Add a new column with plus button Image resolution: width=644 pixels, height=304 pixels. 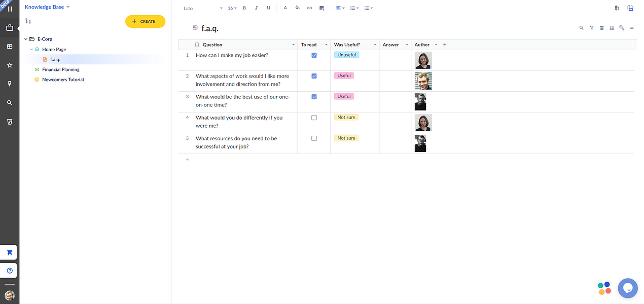(x=445, y=45)
